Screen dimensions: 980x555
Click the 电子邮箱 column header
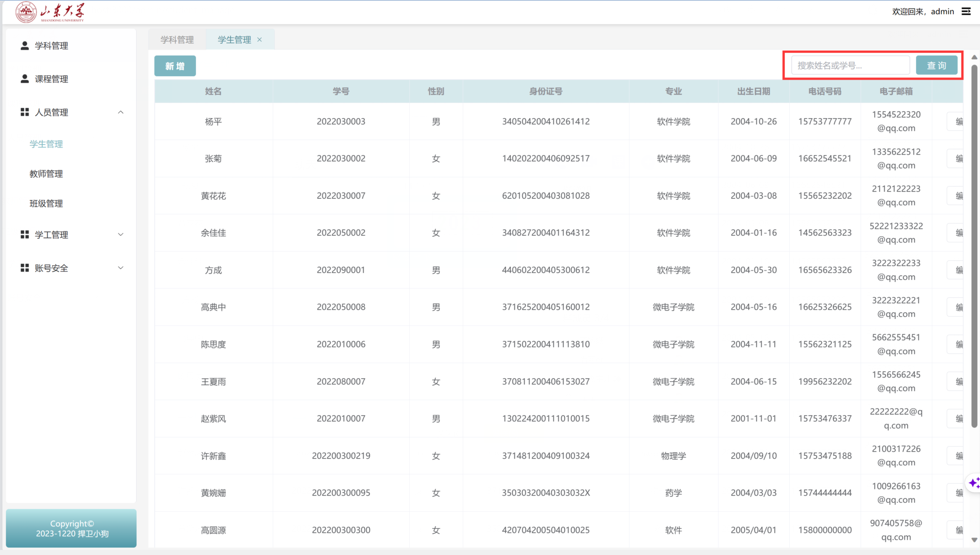(x=896, y=92)
